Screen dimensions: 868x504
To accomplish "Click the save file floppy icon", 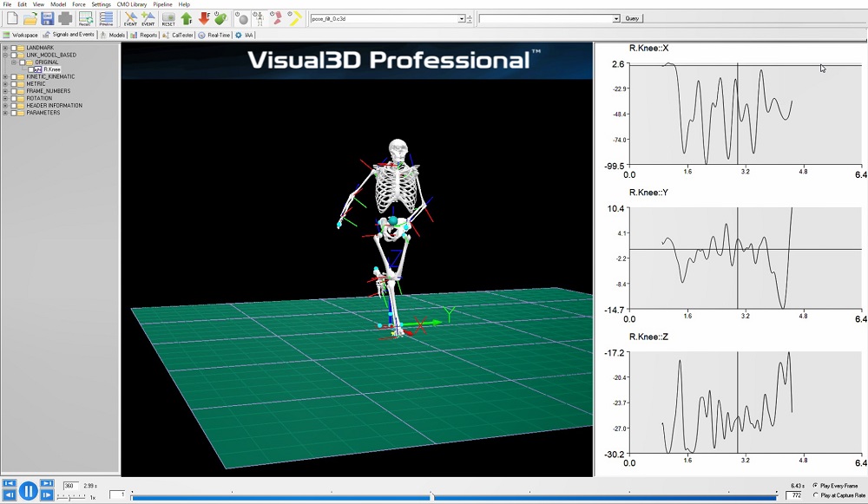I will tap(48, 18).
